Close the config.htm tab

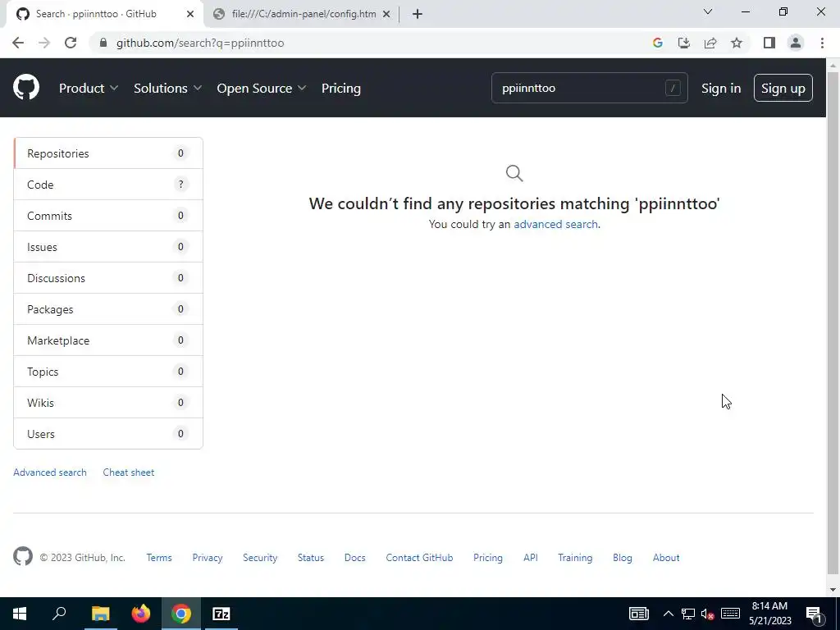[386, 14]
